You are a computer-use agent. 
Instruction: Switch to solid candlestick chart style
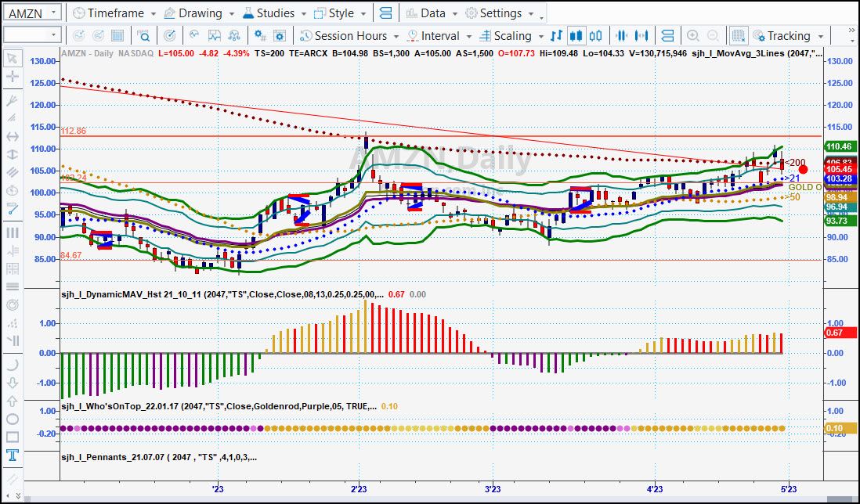coord(576,36)
